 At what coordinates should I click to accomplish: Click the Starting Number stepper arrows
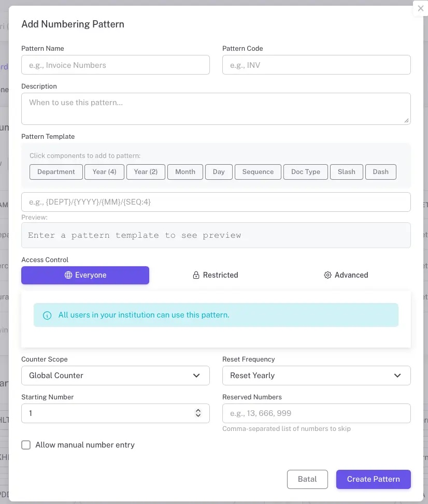tap(198, 413)
